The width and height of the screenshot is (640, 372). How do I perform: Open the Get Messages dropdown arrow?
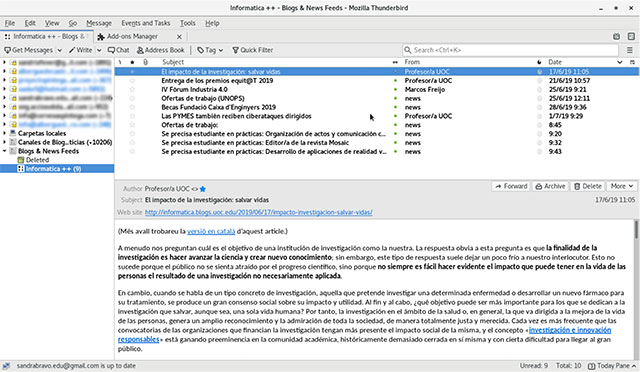click(x=59, y=50)
